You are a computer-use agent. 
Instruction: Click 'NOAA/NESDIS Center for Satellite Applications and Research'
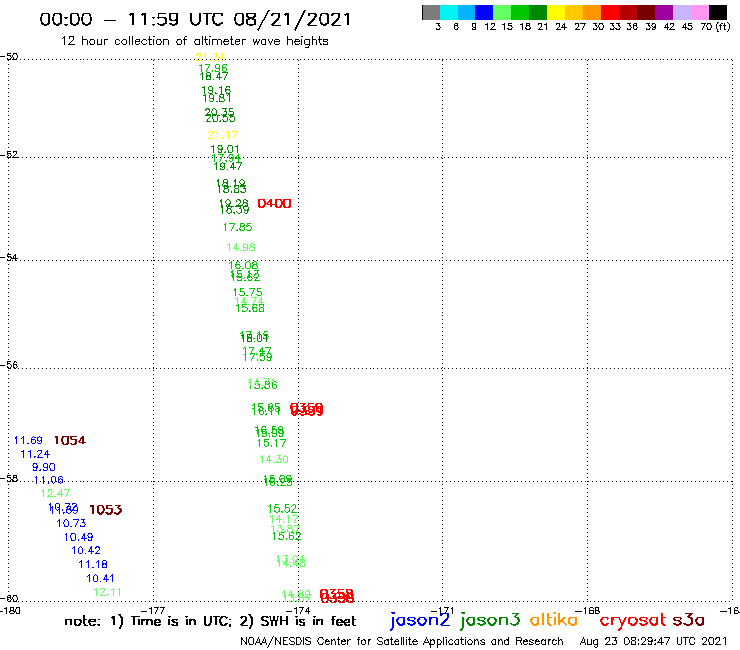coord(402,642)
